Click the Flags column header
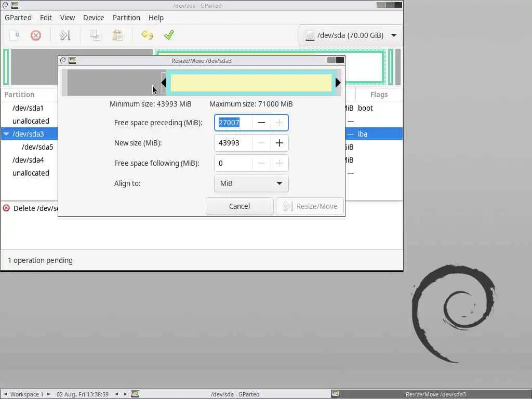 pyautogui.click(x=379, y=95)
